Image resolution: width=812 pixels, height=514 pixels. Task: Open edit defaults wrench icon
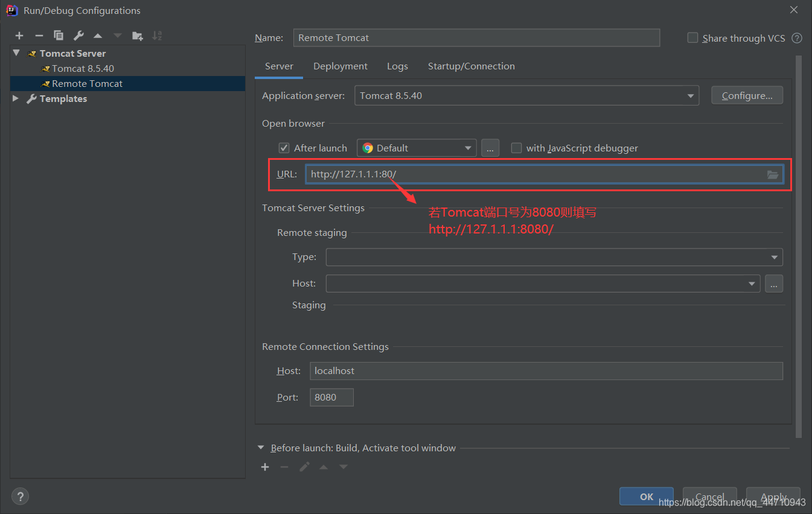click(78, 36)
